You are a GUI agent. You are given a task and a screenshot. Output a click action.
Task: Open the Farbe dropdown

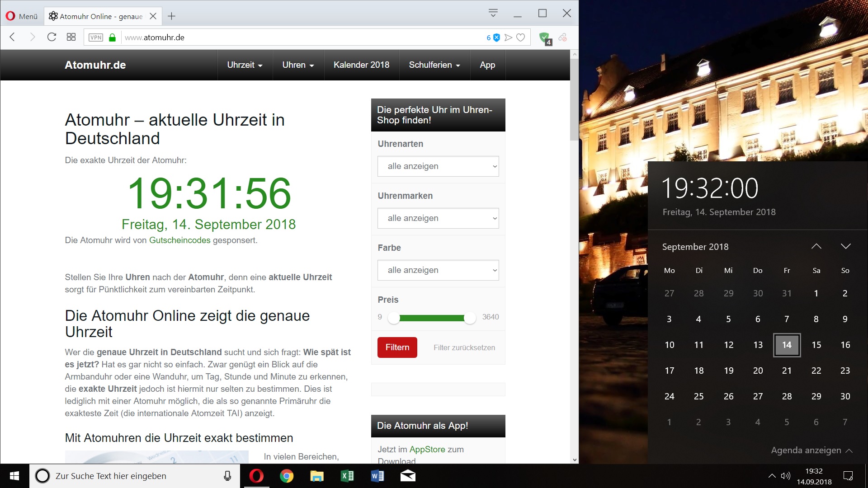[438, 270]
